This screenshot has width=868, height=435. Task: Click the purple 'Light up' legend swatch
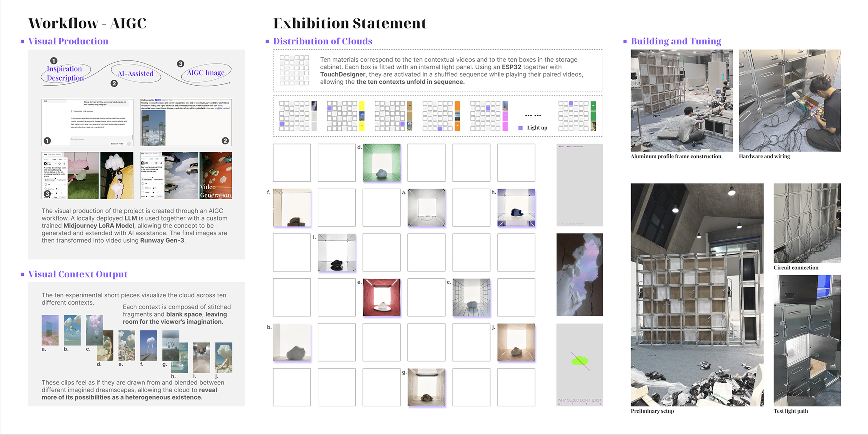click(x=520, y=128)
